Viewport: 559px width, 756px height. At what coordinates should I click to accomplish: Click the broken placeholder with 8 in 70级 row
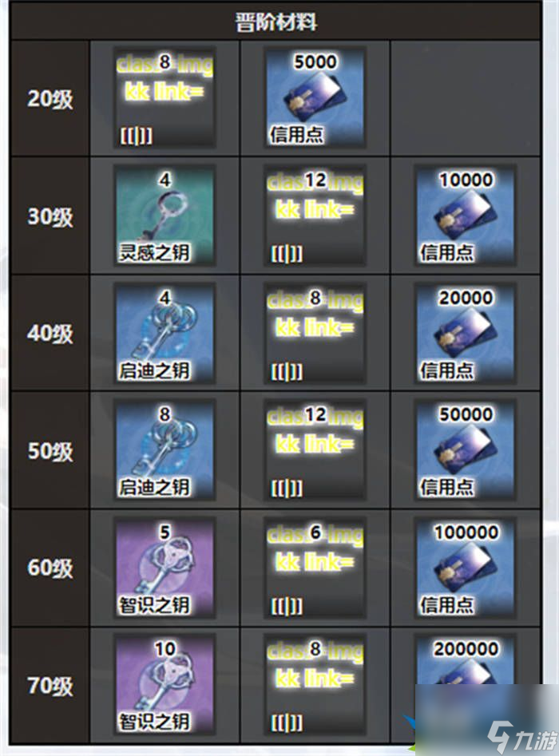(x=315, y=685)
